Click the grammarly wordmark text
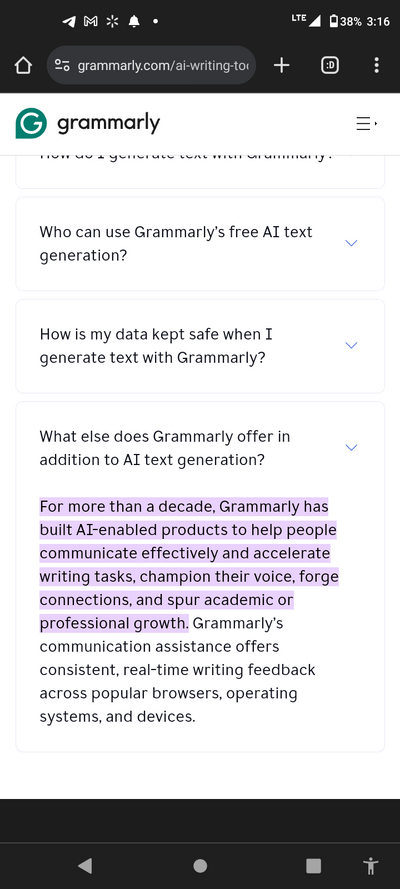The height and width of the screenshot is (889, 400). click(x=108, y=123)
